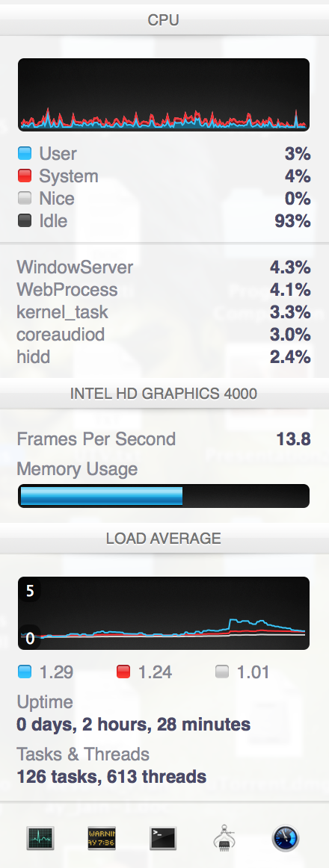Open Activity Monitor from the bottom icons

click(40, 838)
